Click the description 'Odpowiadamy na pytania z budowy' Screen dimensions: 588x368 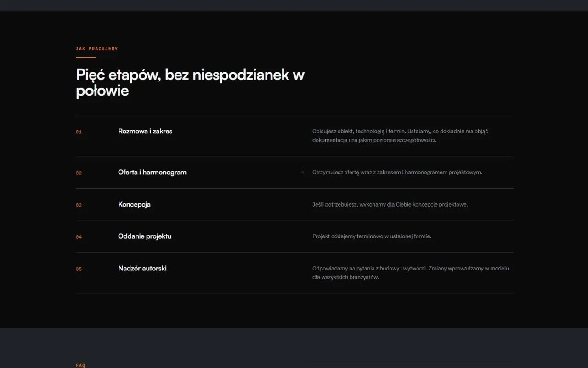click(x=411, y=273)
